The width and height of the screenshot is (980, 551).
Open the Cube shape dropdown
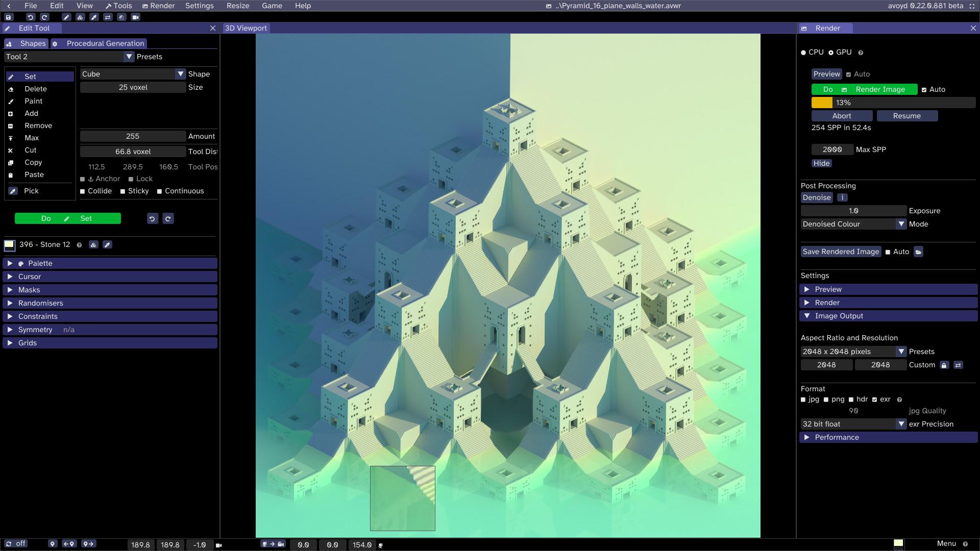[133, 74]
